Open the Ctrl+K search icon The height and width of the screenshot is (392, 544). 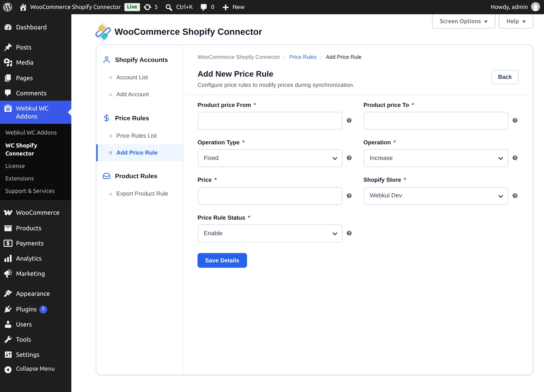coord(169,7)
